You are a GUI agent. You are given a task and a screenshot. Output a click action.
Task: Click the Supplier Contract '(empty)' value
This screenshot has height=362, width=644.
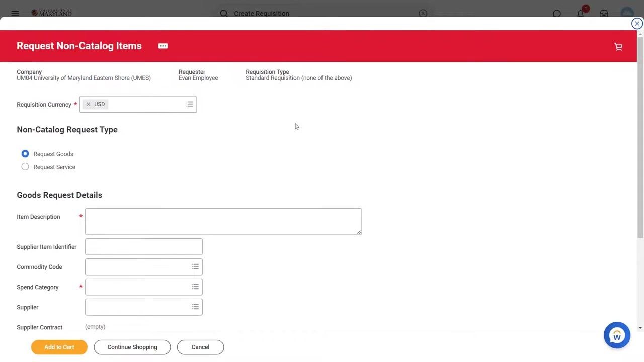click(95, 327)
